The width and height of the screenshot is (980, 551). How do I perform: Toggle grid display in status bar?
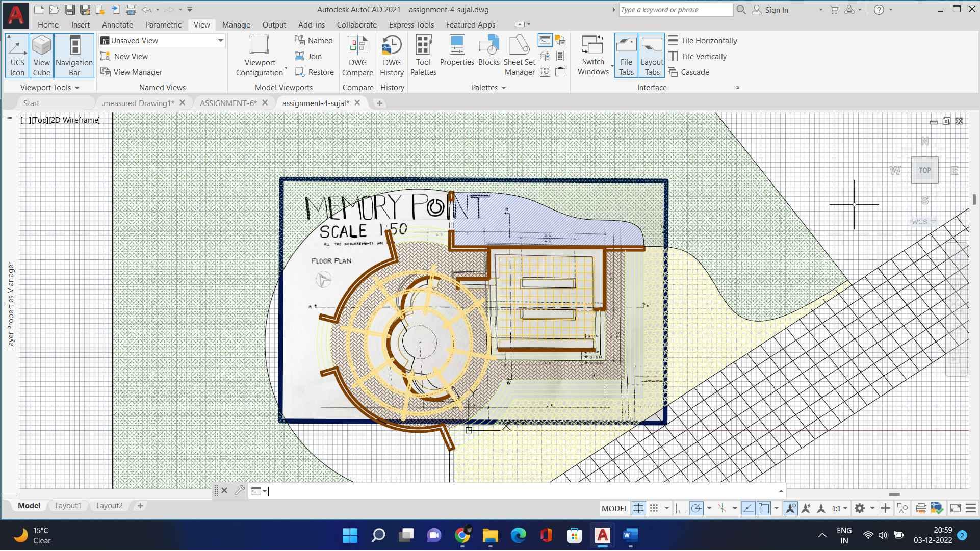[638, 508]
